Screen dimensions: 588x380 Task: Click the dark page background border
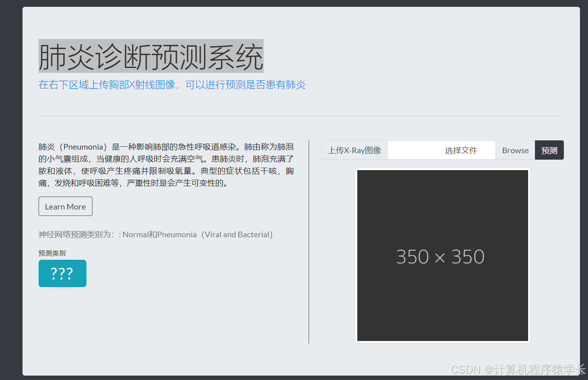pos(11,189)
